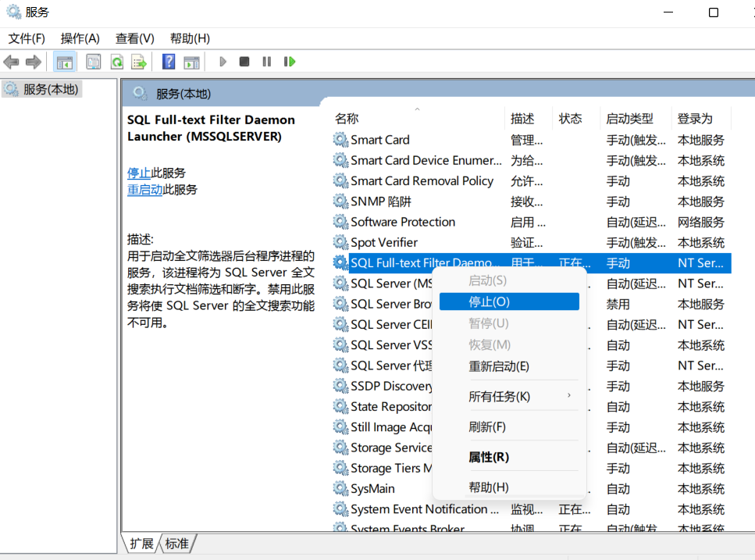Click the Services app icon in title bar

pos(13,12)
